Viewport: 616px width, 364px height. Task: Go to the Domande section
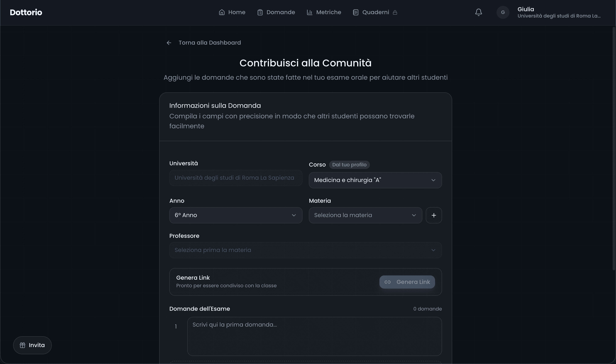276,12
